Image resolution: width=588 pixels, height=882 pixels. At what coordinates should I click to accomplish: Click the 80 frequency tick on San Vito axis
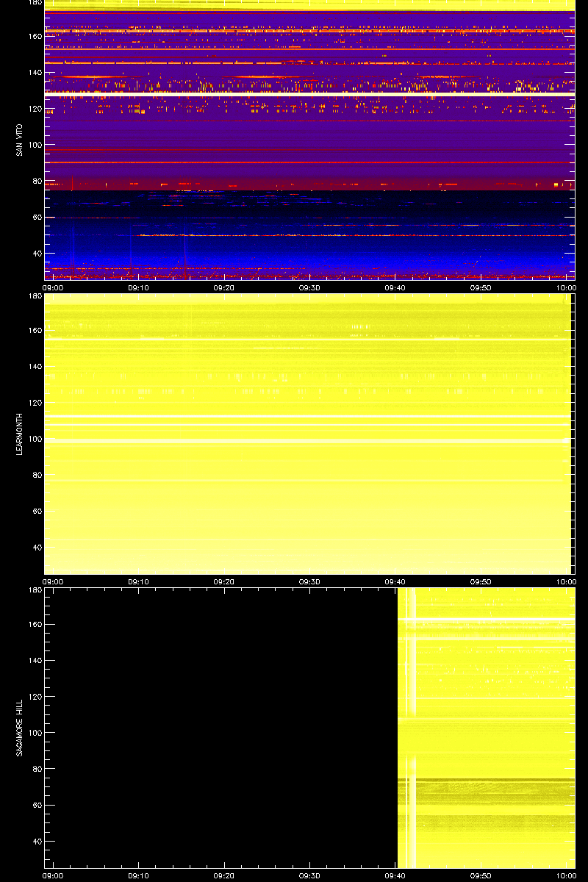37,181
